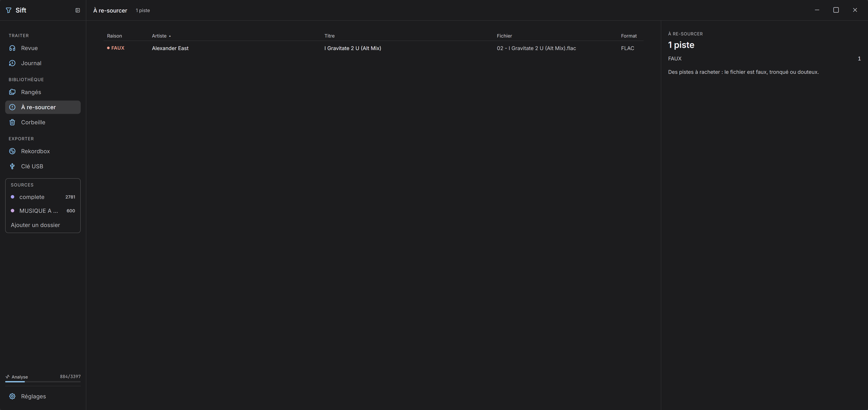Sort the track list by Raison column
The image size is (868, 410).
tap(114, 36)
